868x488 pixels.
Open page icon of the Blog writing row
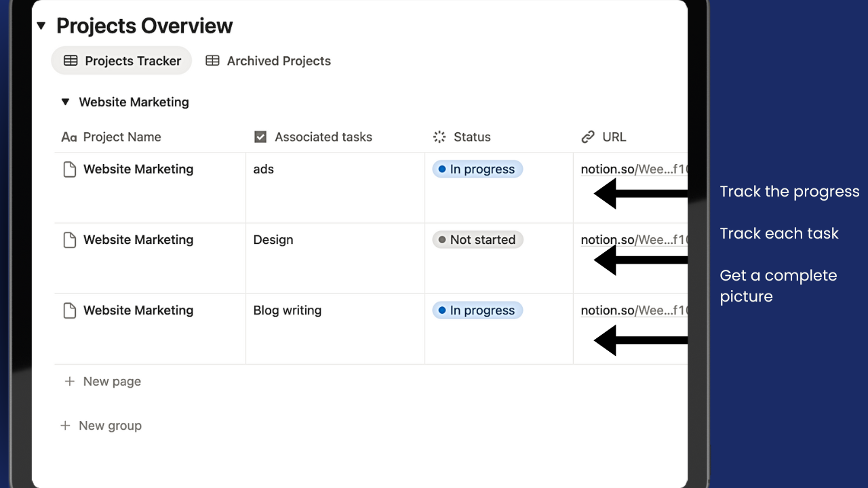point(69,310)
